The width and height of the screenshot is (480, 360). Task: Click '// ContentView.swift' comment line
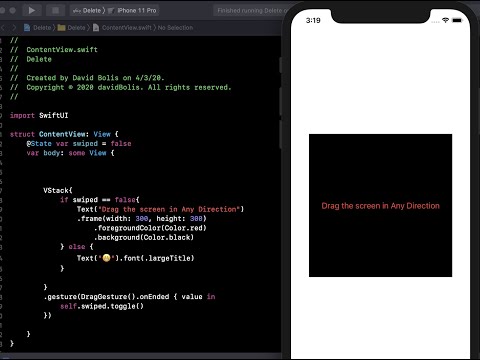pos(54,49)
